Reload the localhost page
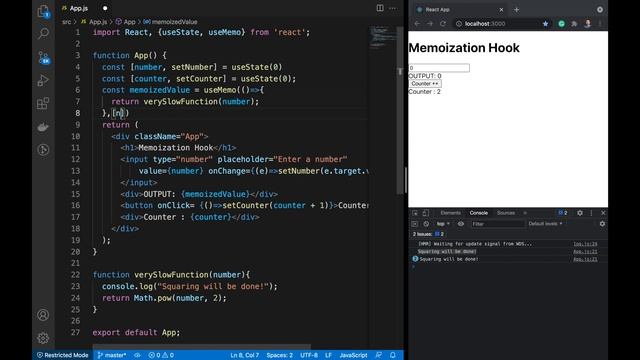Image resolution: width=640 pixels, height=360 pixels. 443,24
